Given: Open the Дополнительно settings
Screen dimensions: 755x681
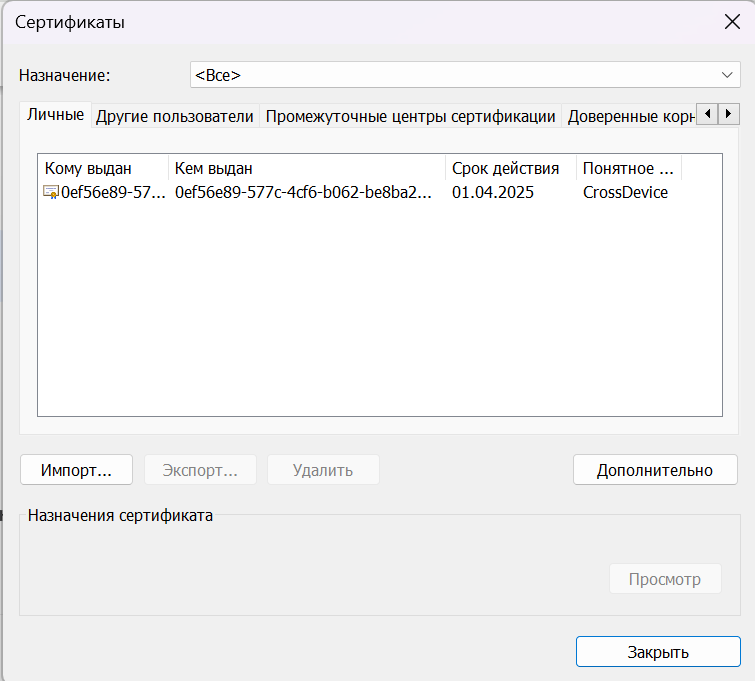Looking at the screenshot, I should coord(654,470).
